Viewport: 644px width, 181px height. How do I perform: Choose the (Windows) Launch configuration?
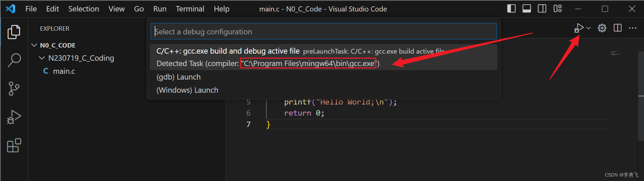pyautogui.click(x=324, y=90)
